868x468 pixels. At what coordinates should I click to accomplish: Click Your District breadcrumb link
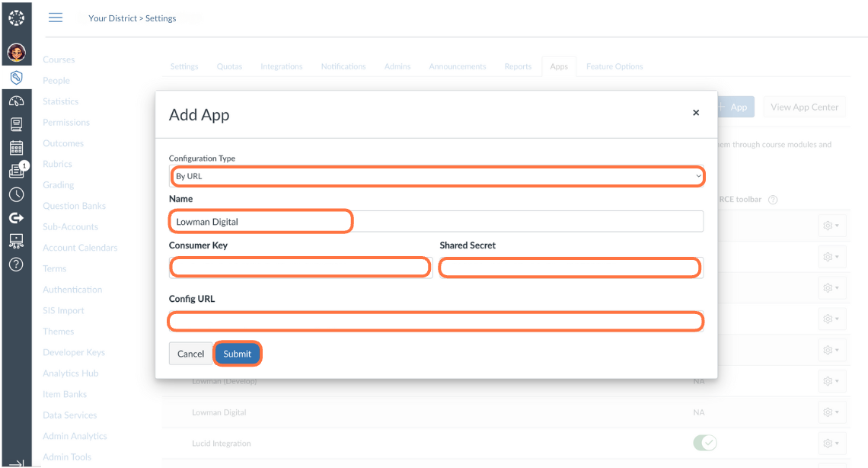113,18
